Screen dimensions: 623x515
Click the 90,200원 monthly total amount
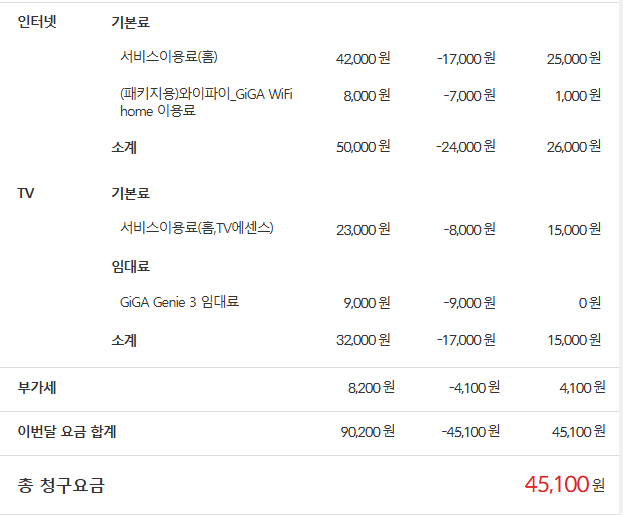pos(368,432)
